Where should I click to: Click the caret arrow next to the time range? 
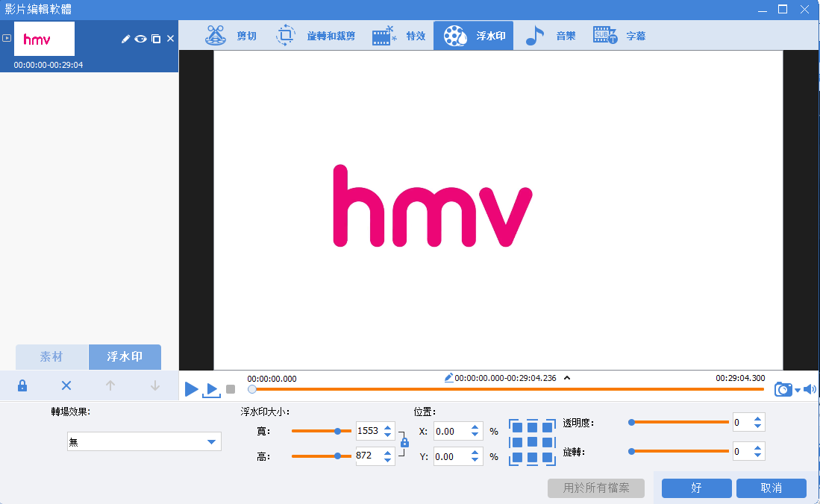567,377
